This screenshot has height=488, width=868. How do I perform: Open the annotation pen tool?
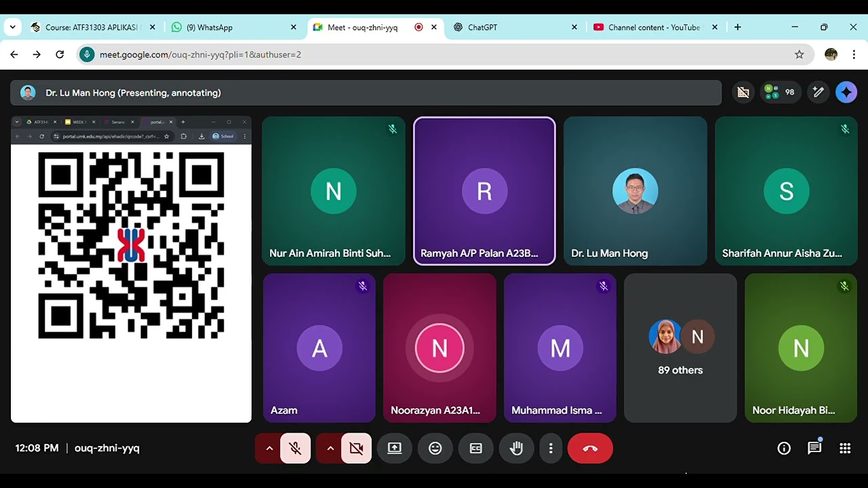[x=818, y=92]
